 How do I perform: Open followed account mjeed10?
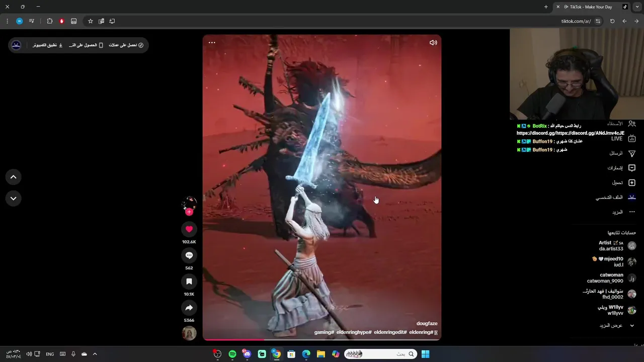pos(614,262)
